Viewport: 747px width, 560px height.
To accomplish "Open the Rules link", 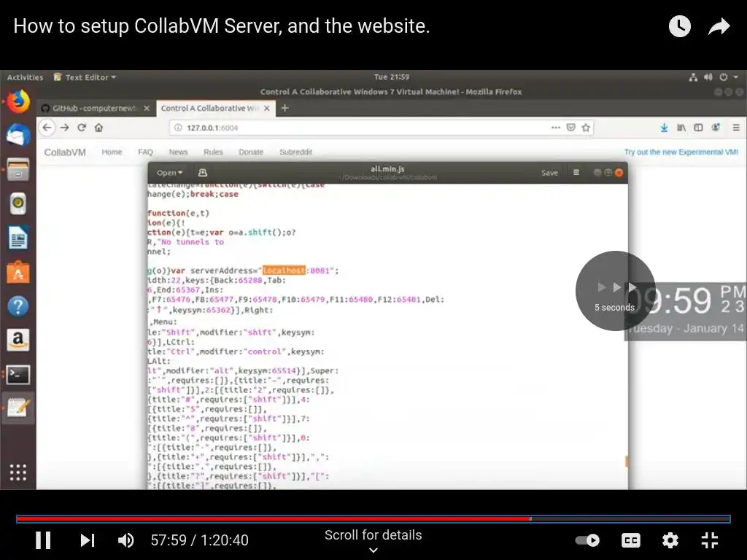I will 213,152.
